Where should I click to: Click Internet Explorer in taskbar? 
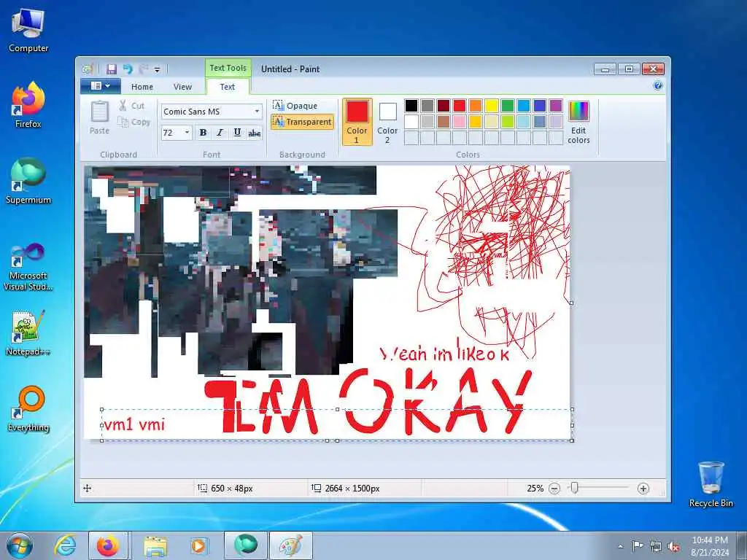pos(65,545)
